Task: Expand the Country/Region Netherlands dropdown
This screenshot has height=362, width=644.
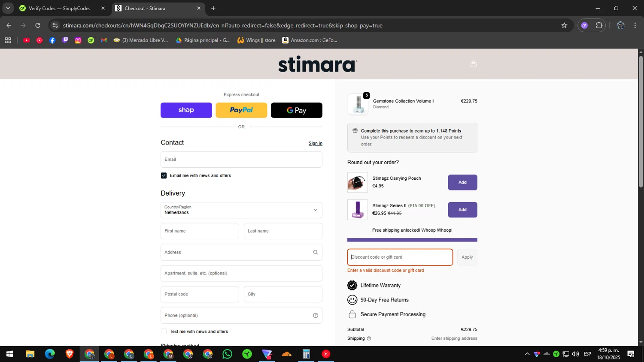Action: pos(241,210)
